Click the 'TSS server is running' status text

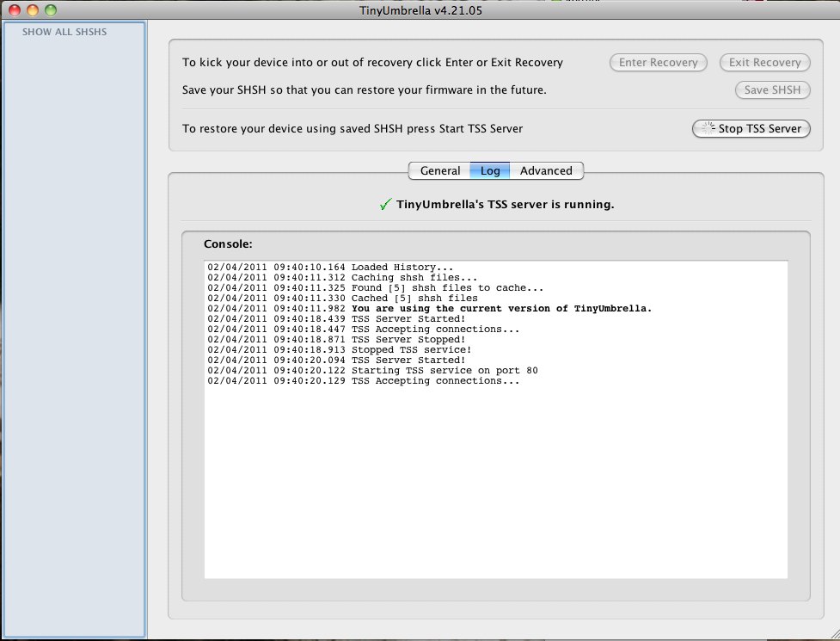point(505,205)
